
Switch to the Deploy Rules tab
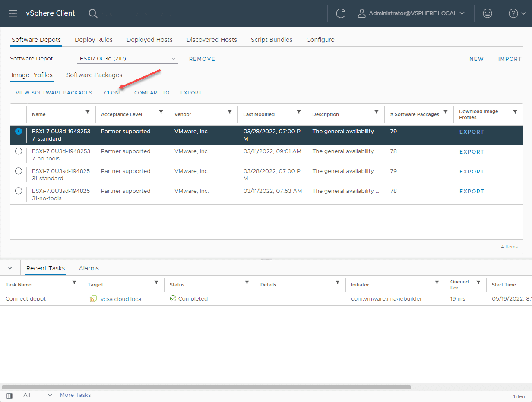tap(93, 40)
